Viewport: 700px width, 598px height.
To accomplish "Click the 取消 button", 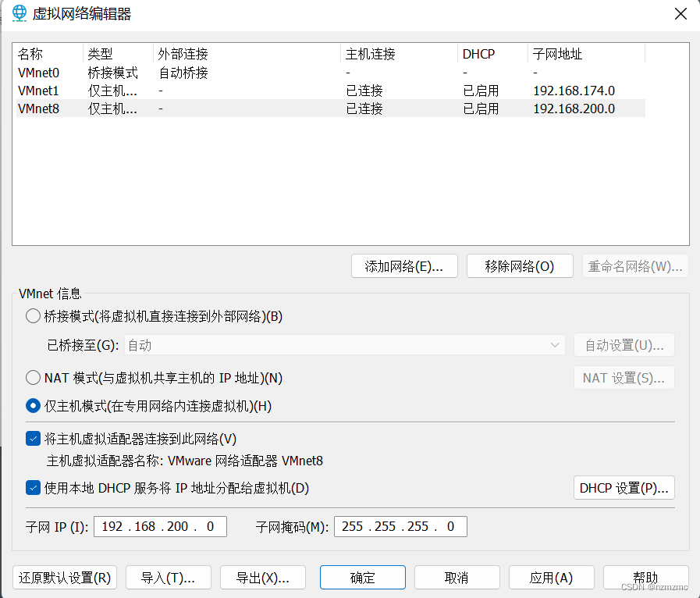I will point(457,578).
